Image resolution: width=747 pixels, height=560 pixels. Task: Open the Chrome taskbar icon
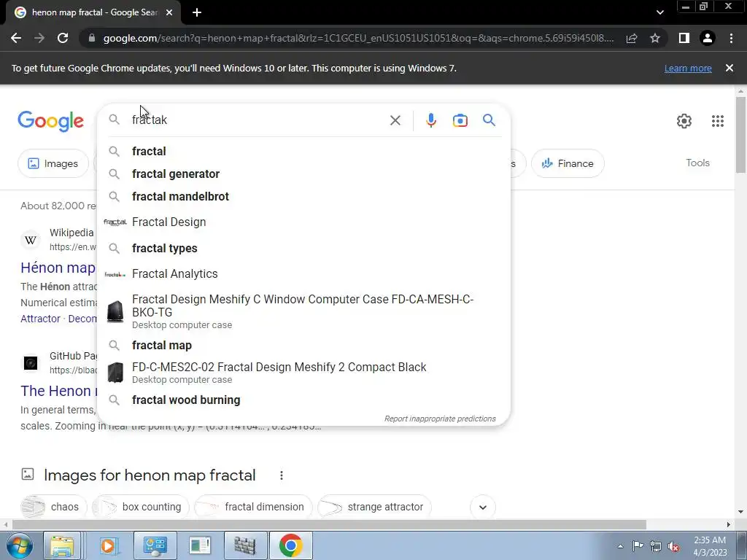290,545
